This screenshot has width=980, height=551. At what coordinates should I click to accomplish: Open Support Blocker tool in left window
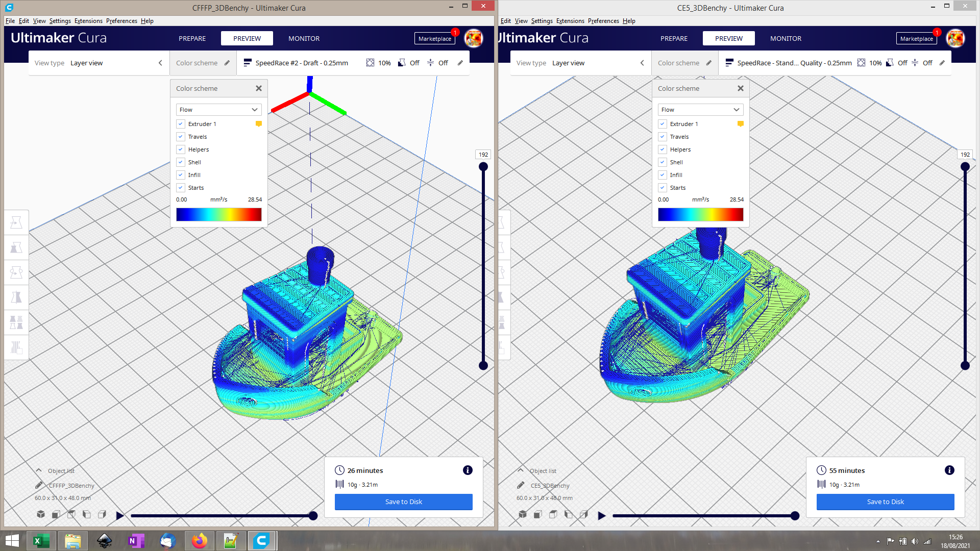16,347
